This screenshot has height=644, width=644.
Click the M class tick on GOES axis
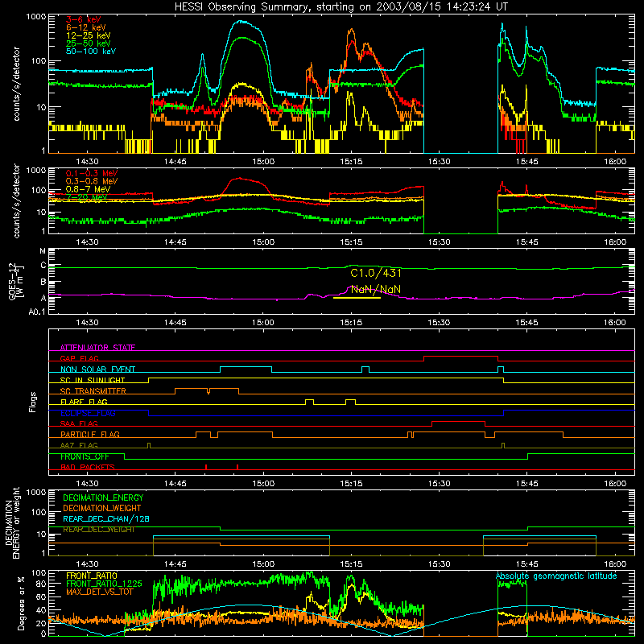[43, 250]
